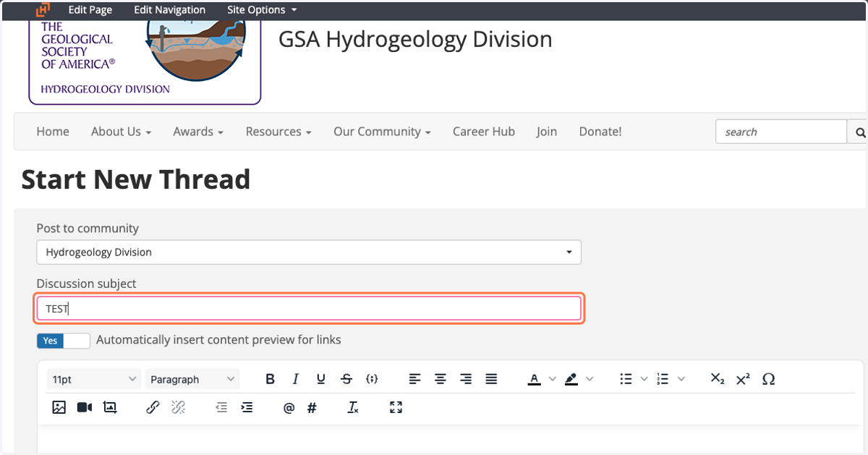Open the Join link
This screenshot has width=868, height=455.
click(547, 132)
